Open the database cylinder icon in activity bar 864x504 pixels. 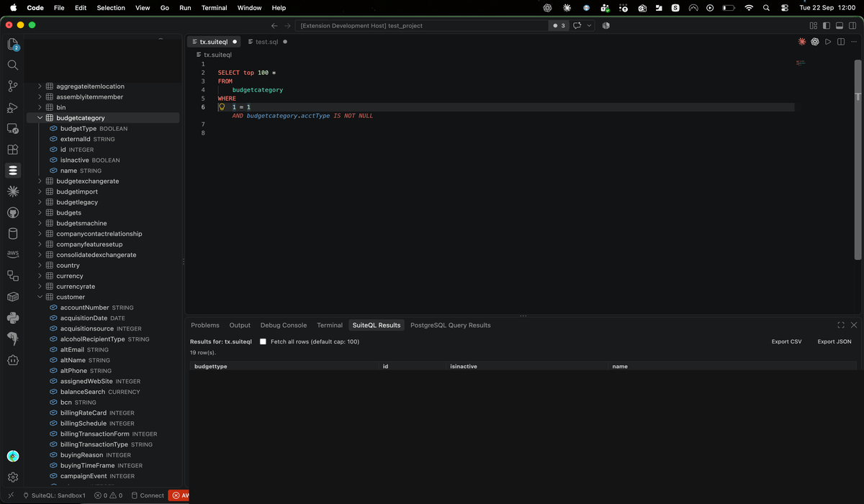(13, 233)
